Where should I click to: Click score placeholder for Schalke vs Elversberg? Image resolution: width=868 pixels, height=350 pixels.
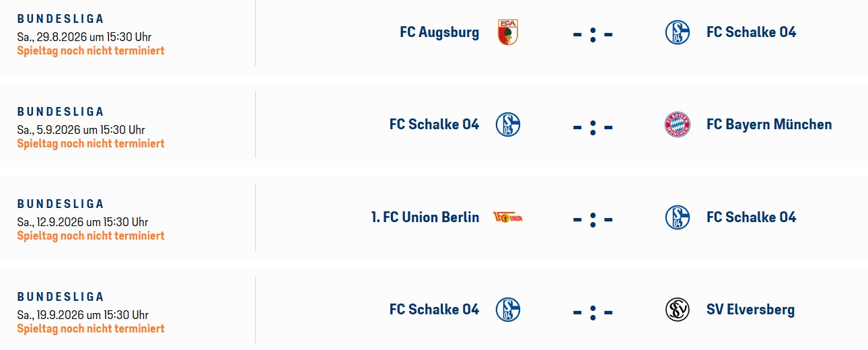pyautogui.click(x=593, y=312)
